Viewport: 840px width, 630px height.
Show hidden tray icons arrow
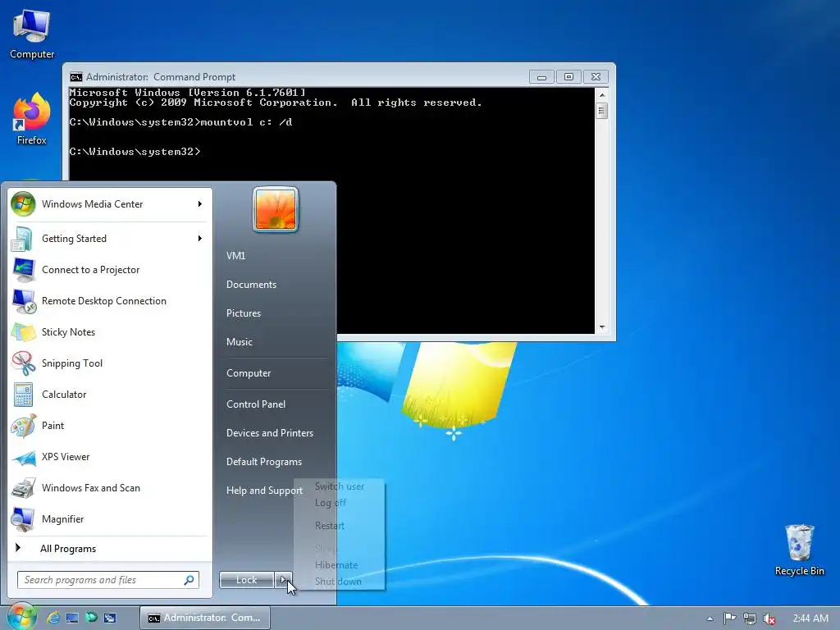pyautogui.click(x=710, y=619)
